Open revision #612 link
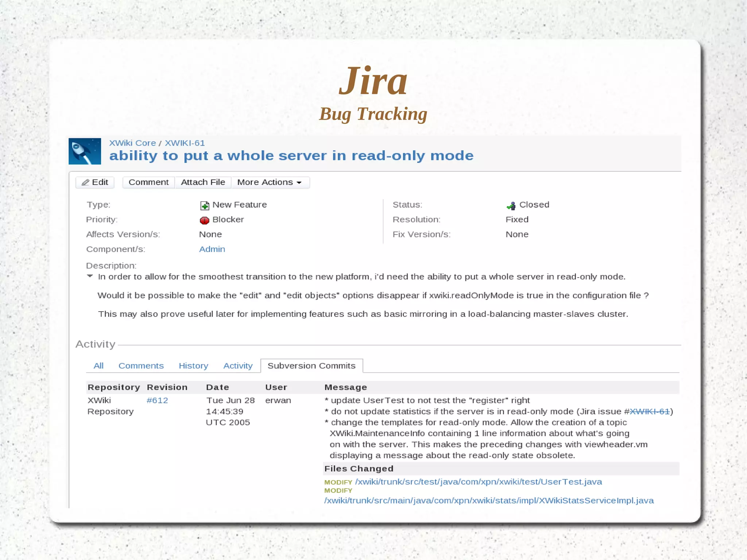The width and height of the screenshot is (747, 560). coord(157,400)
